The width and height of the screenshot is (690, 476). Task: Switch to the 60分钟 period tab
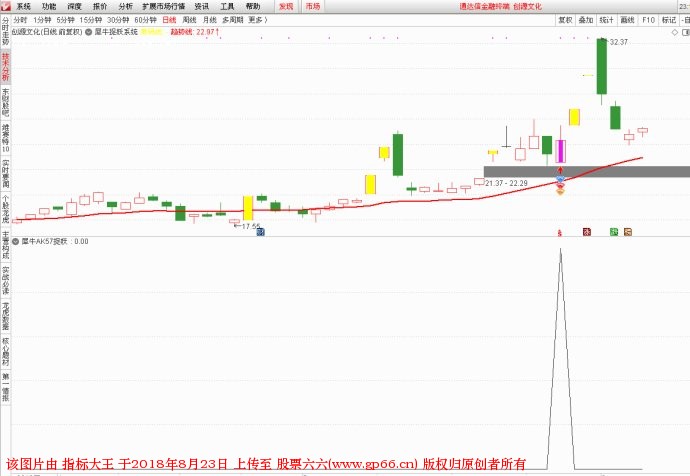point(146,20)
